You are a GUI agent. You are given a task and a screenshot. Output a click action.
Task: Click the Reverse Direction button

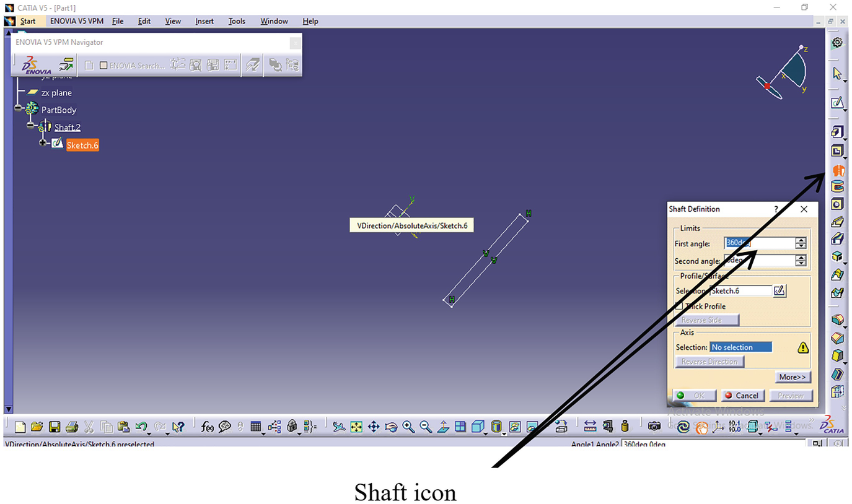click(x=709, y=362)
